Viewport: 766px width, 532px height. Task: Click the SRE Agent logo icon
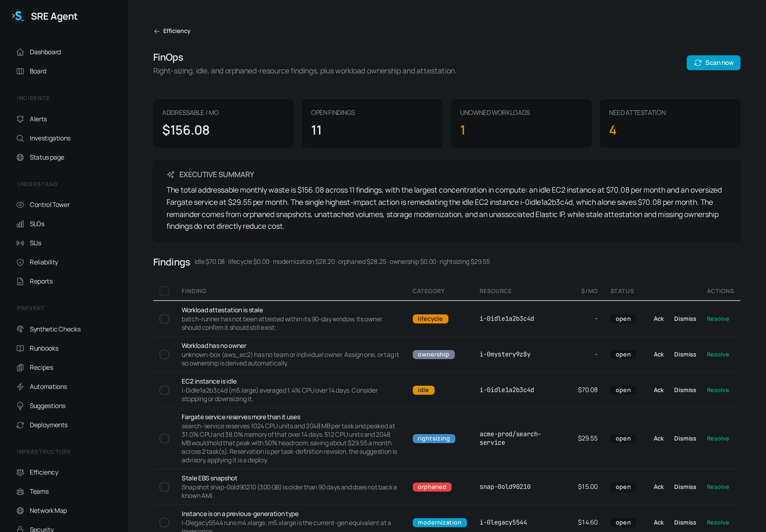(18, 16)
